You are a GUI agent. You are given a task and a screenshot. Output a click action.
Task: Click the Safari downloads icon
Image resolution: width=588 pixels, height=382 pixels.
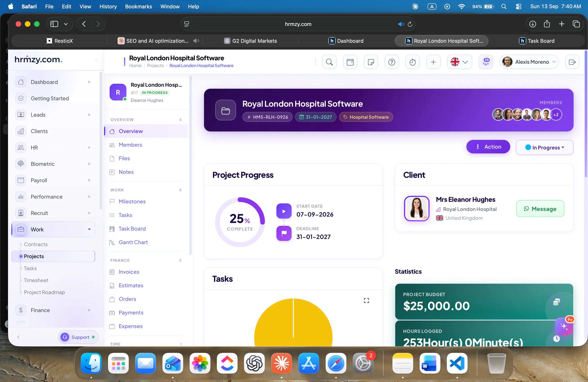(x=533, y=24)
